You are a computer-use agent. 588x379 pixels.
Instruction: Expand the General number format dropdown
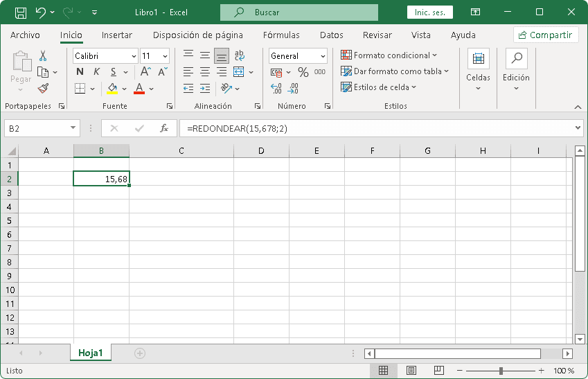[299, 56]
